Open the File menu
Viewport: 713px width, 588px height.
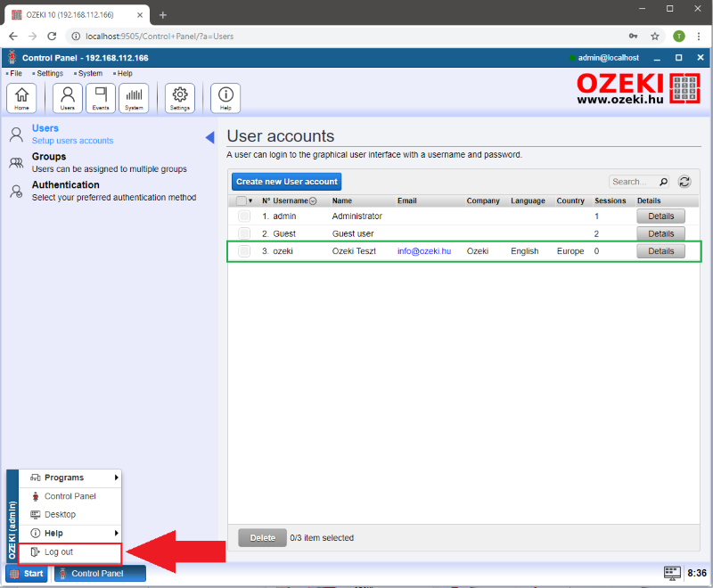click(16, 73)
